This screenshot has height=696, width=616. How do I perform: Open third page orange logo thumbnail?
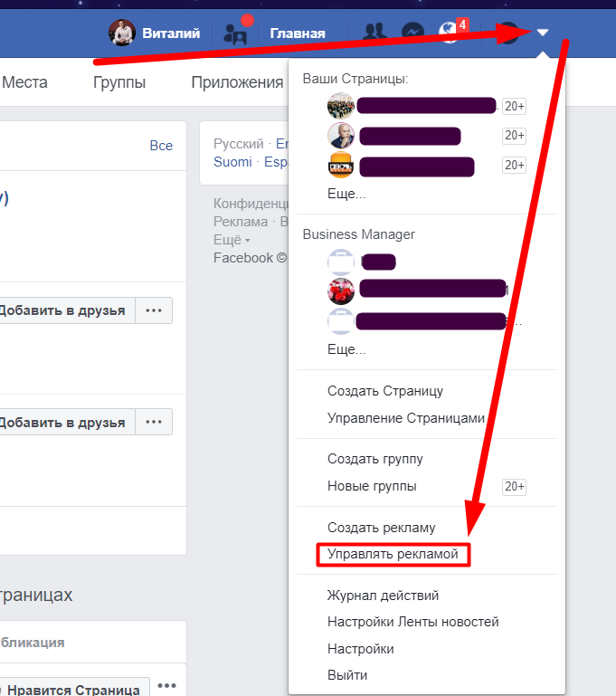pos(341,165)
